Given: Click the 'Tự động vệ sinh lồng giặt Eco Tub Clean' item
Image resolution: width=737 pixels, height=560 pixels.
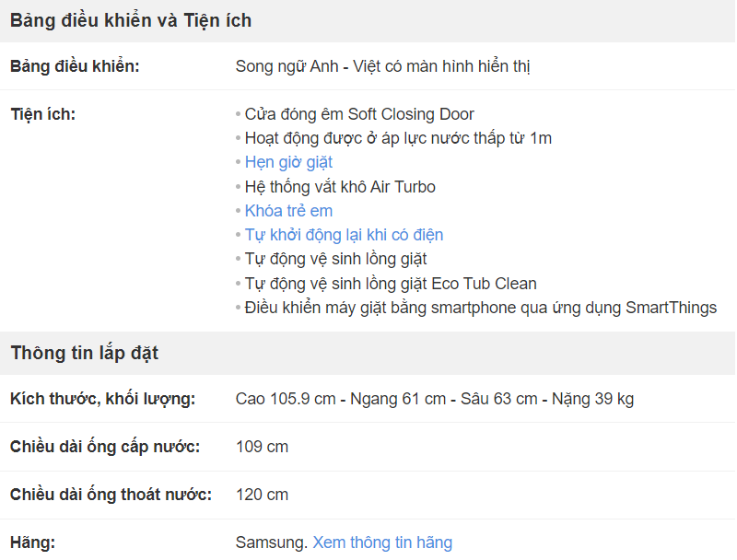Looking at the screenshot, I should tap(391, 284).
